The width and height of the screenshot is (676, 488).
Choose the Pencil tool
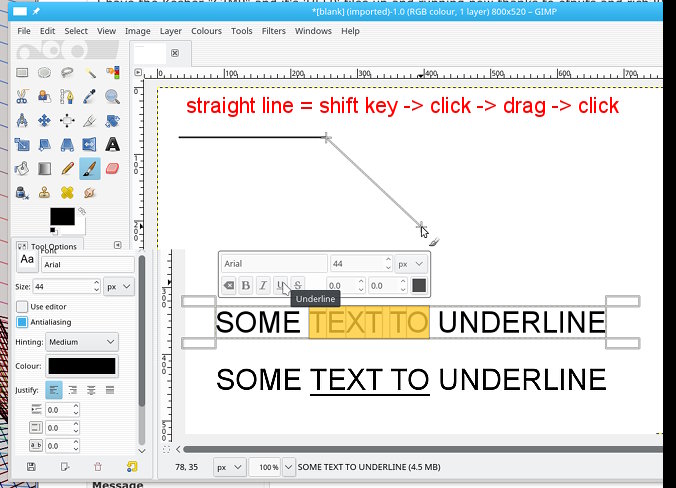[x=67, y=169]
